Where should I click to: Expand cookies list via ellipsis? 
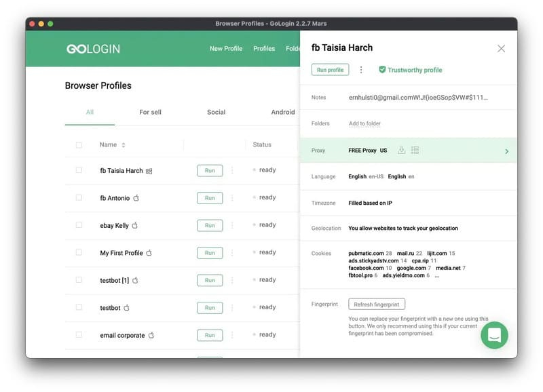point(436,276)
